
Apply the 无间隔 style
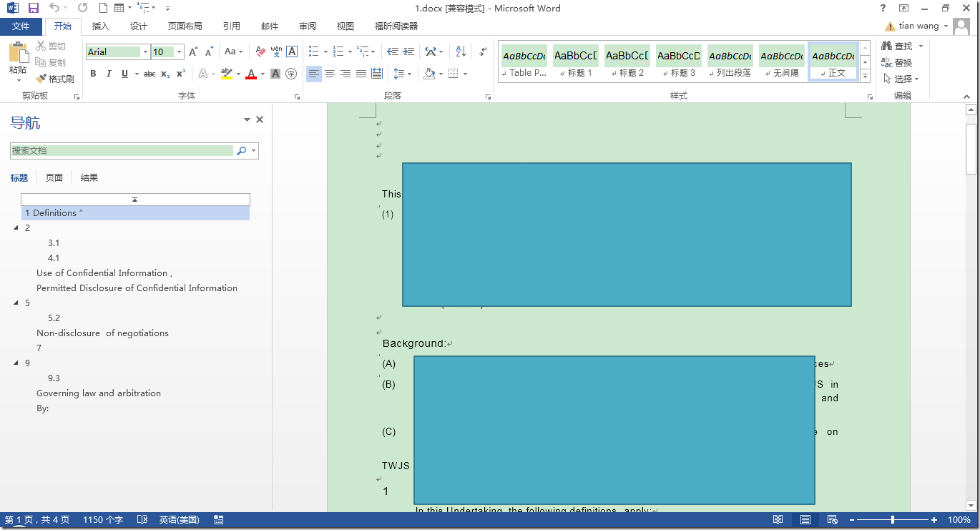(782, 63)
